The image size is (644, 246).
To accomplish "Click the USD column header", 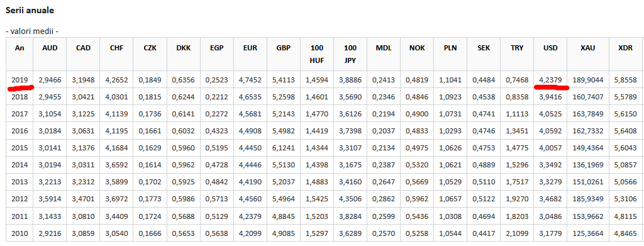I will [x=550, y=48].
